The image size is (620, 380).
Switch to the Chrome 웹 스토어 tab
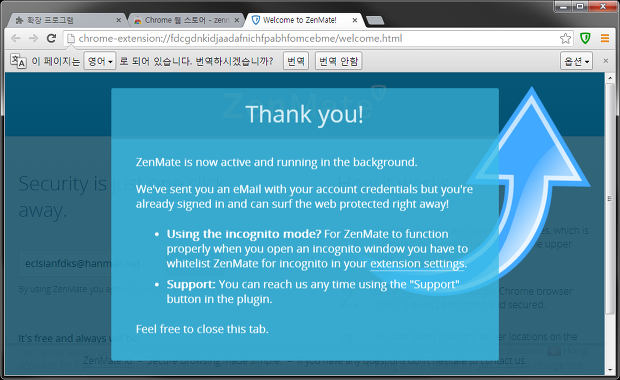[186, 20]
